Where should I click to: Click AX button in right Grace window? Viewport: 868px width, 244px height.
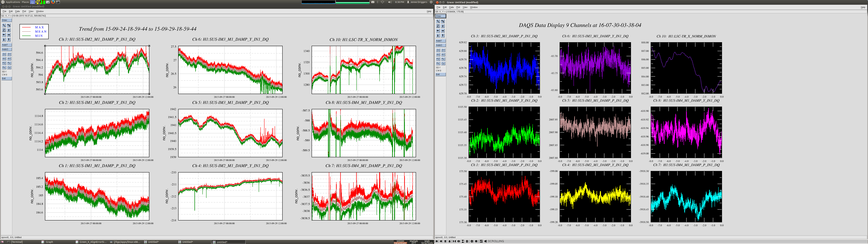[438, 55]
